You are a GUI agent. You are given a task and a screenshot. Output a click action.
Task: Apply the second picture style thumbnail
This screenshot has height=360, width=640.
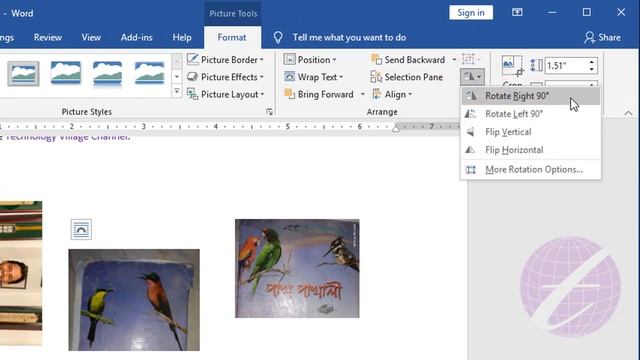click(x=66, y=73)
